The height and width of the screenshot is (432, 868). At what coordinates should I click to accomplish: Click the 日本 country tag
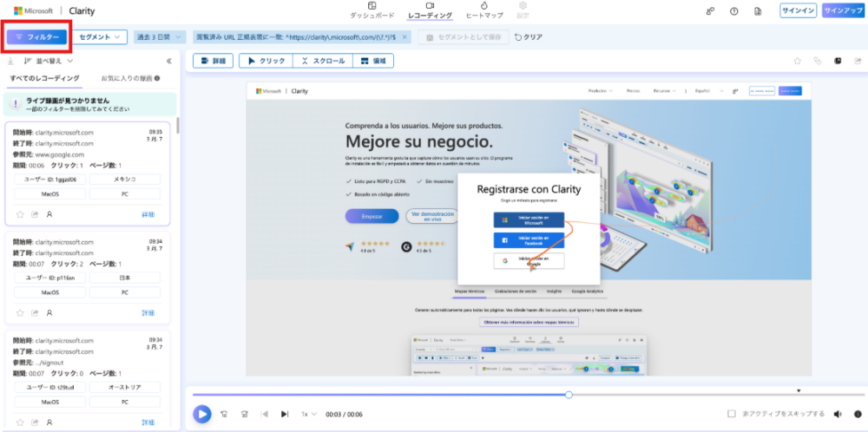[125, 278]
